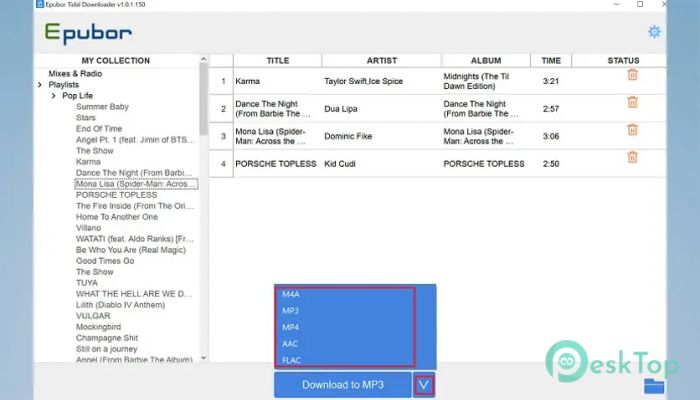Screen dimensions: 700x400
Task: Choose AAC output format
Action: 290,344
